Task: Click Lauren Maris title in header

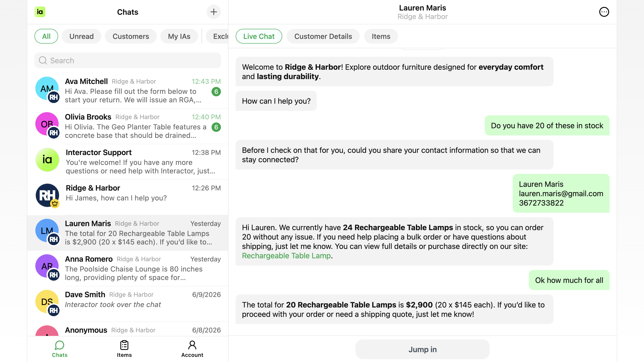Action: [422, 8]
